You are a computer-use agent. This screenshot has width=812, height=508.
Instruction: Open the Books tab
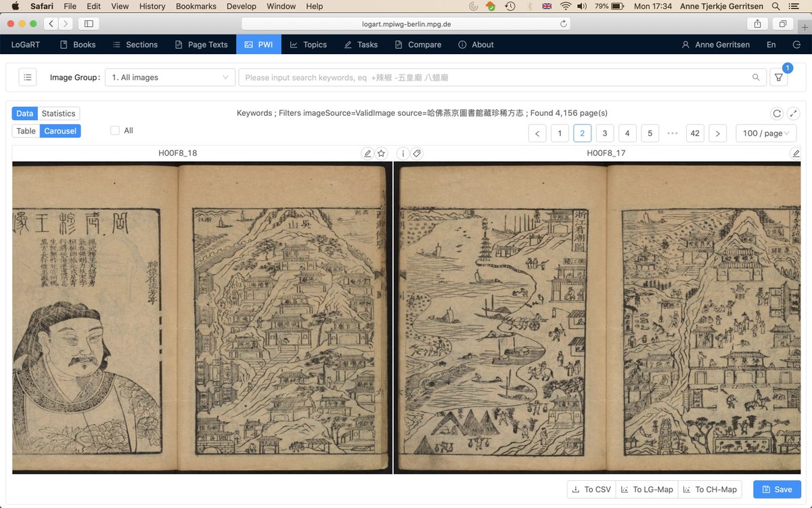(x=78, y=45)
